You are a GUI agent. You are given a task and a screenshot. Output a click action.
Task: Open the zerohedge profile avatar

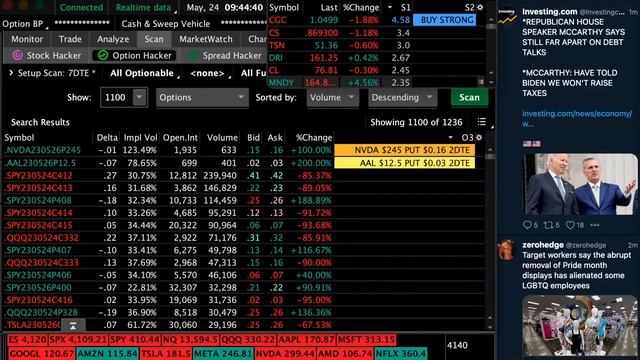tap(507, 250)
